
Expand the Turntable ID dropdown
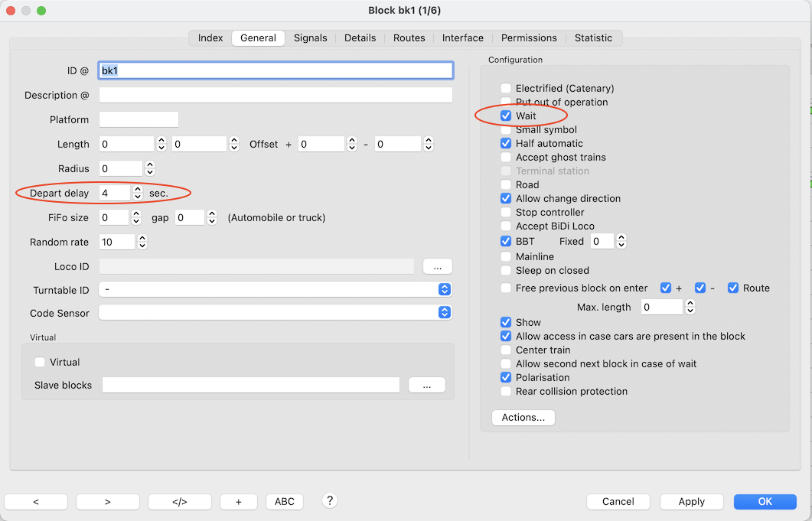point(444,290)
